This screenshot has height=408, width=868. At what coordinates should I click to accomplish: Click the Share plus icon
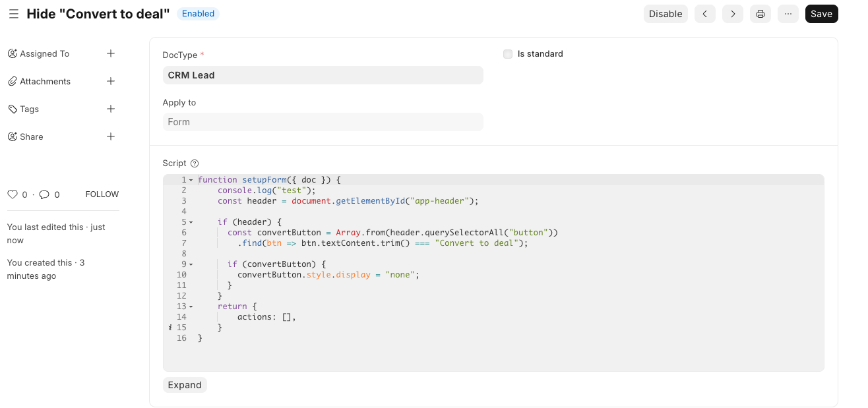click(x=111, y=137)
